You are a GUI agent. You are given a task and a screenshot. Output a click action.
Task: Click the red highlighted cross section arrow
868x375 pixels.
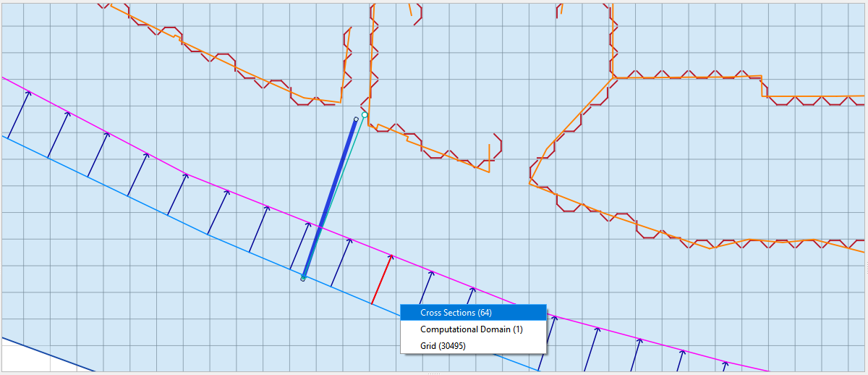(382, 279)
